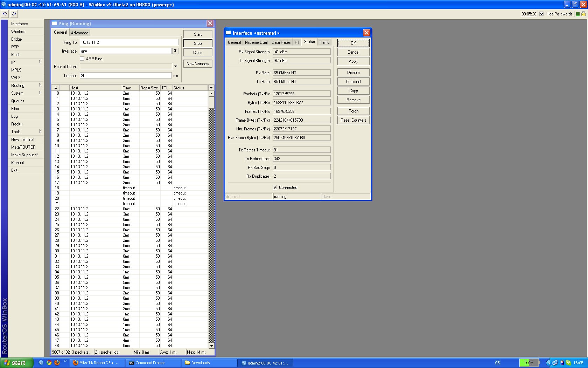This screenshot has width=588, height=368.
Task: Switch to the General tab in Ping
Action: click(60, 32)
